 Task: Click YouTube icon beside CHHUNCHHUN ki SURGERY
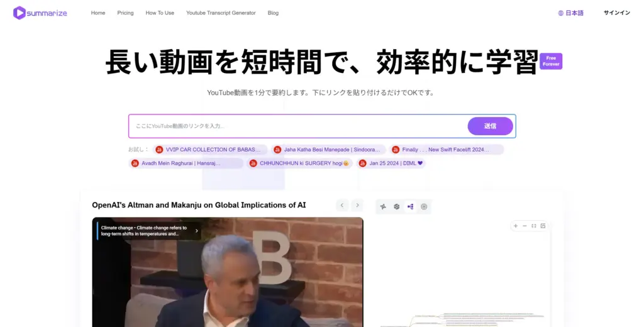tap(253, 163)
